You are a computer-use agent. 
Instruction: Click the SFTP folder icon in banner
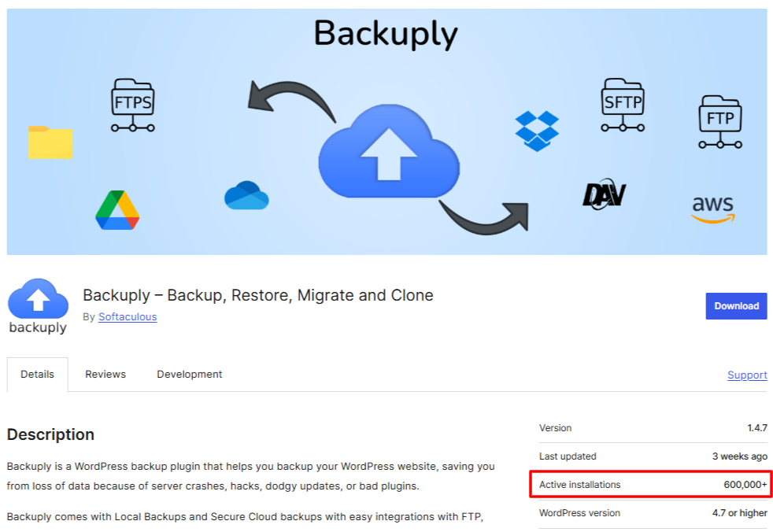pyautogui.click(x=623, y=105)
